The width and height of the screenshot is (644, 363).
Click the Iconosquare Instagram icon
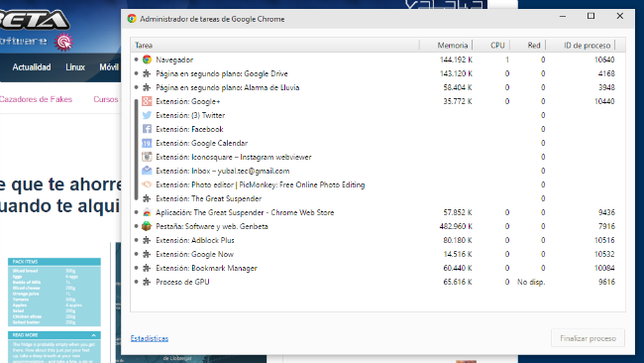point(147,157)
